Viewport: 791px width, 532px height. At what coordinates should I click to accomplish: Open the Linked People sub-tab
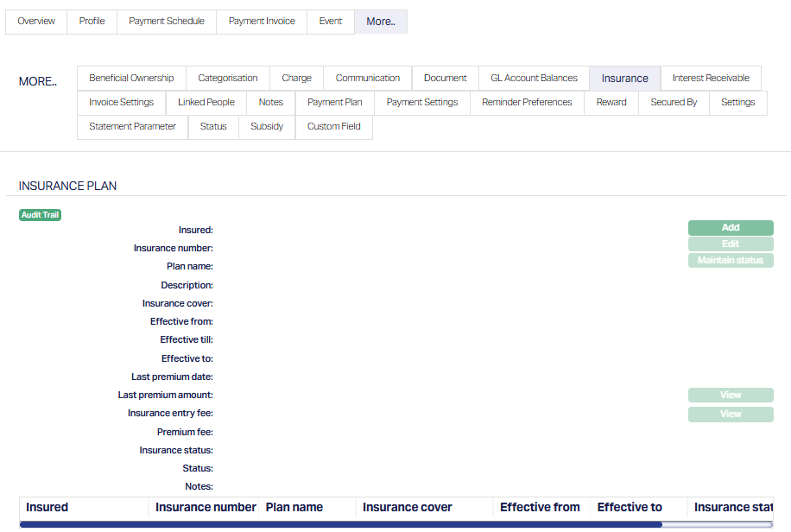[x=206, y=102]
